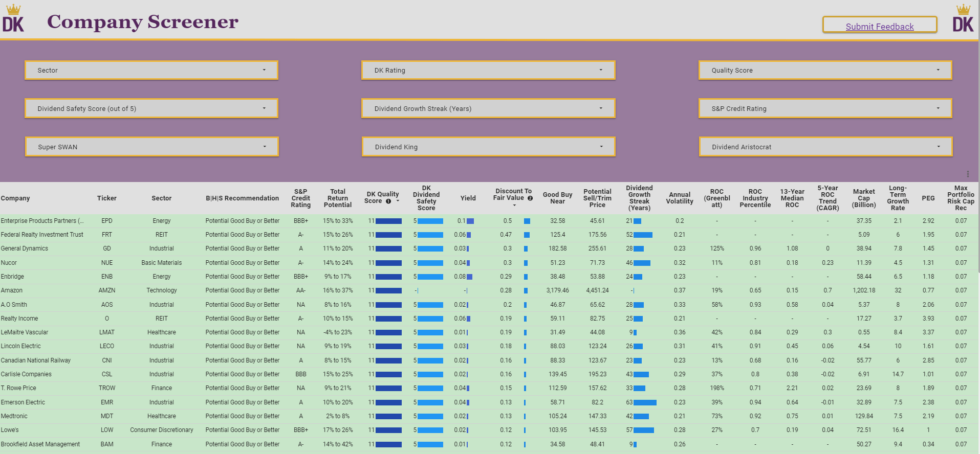The width and height of the screenshot is (980, 454).
Task: Click T. Rowe Price ROC value 198%
Action: (717, 388)
